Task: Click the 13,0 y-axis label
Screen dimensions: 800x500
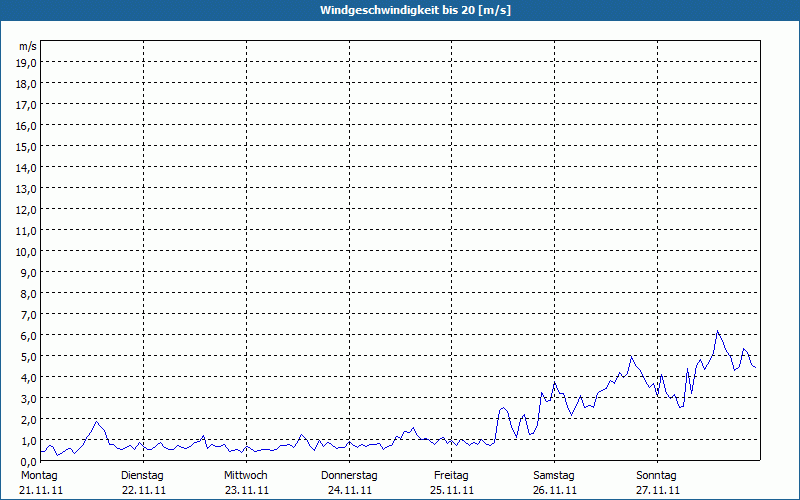Action: click(27, 189)
